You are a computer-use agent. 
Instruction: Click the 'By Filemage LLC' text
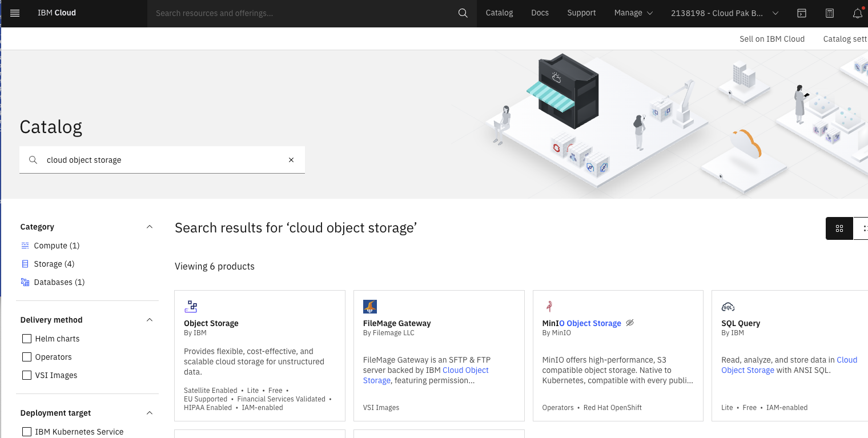coord(389,333)
